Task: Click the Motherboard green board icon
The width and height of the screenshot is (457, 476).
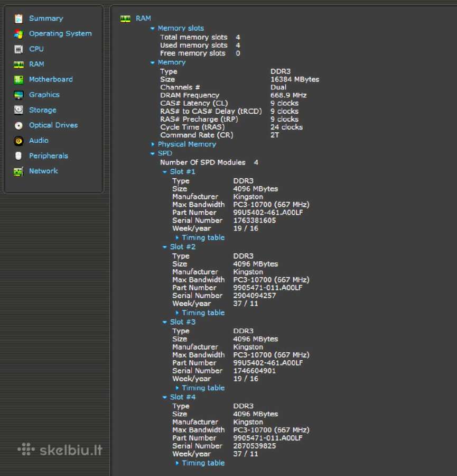Action: click(x=18, y=79)
